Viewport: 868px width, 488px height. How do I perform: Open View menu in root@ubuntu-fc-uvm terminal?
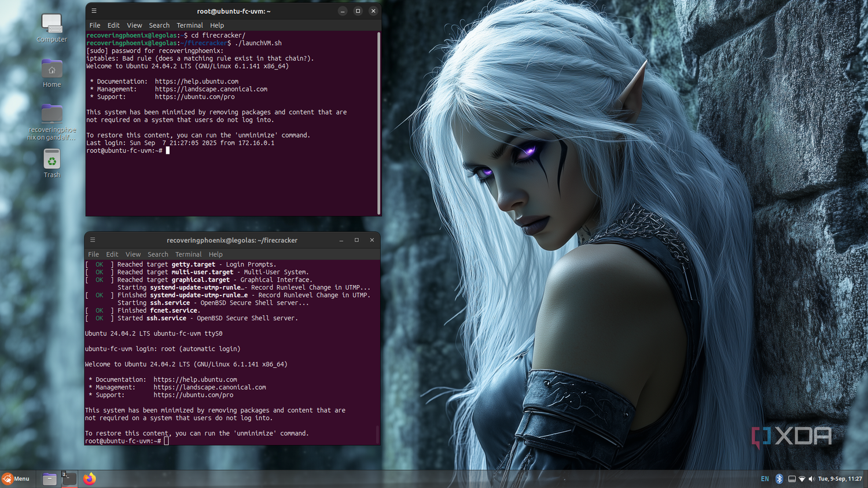tap(134, 25)
